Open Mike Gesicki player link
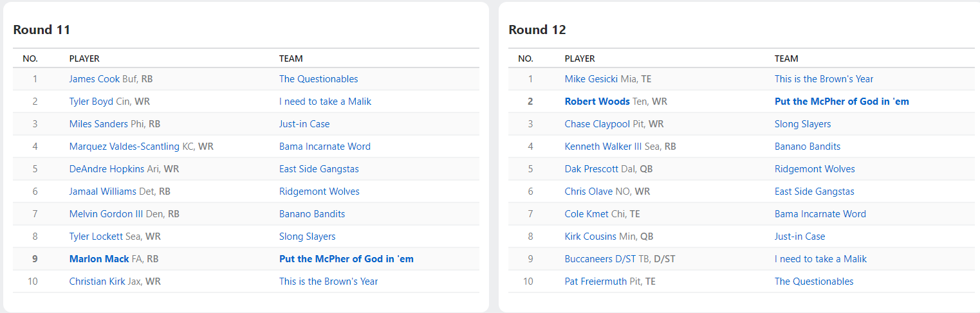This screenshot has height=313, width=980. pos(591,79)
